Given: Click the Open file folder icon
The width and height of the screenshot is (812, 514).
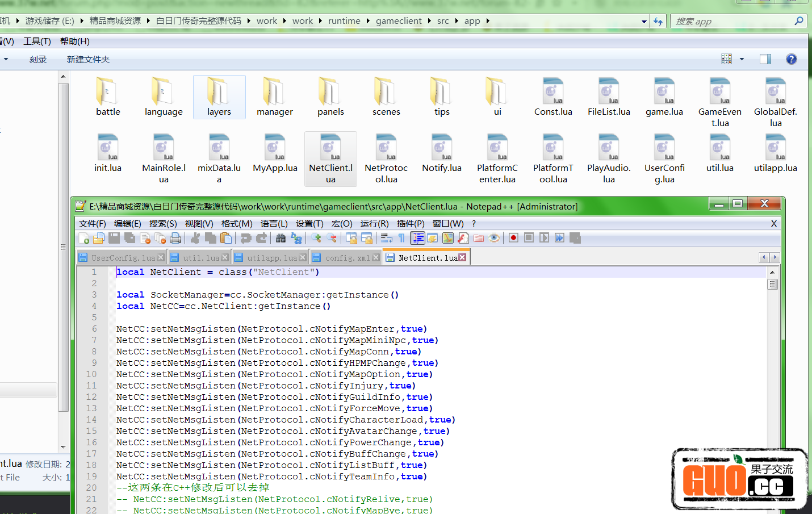Looking at the screenshot, I should tap(99, 238).
